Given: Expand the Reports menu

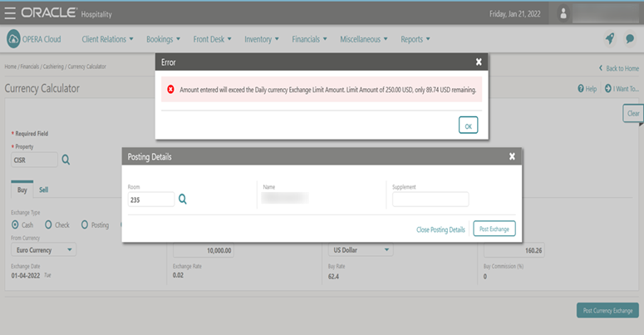Looking at the screenshot, I should pos(415,39).
